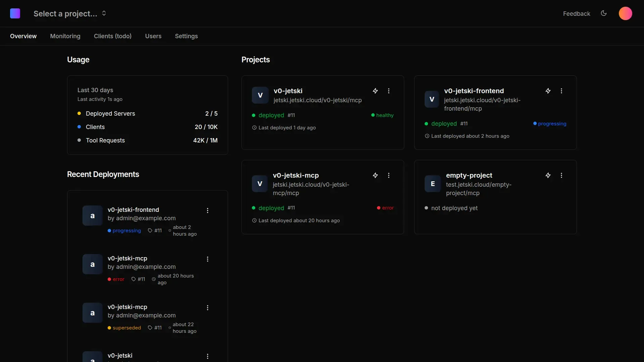Screen dimensions: 644x362
Task: Open menu for v0-jetski-frontend recent deployment
Action: coord(208,210)
